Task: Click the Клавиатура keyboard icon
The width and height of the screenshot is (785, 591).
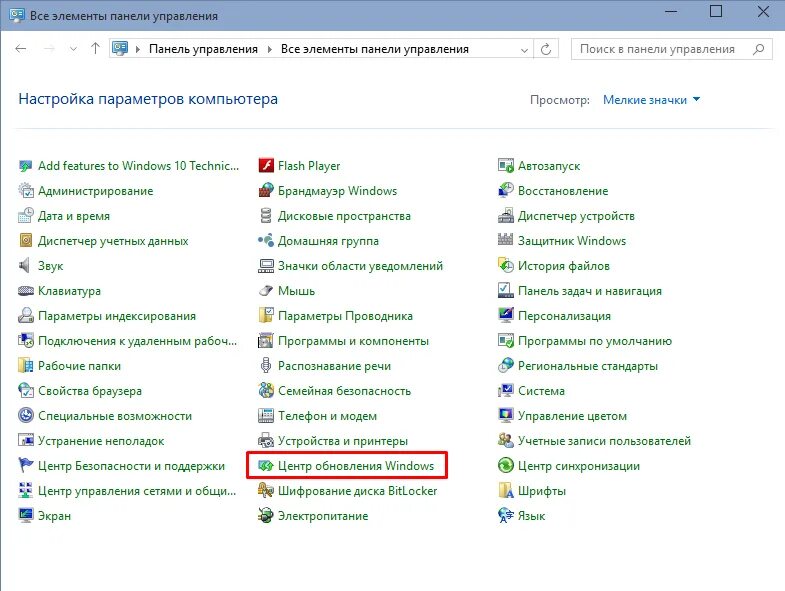Action: [x=26, y=290]
